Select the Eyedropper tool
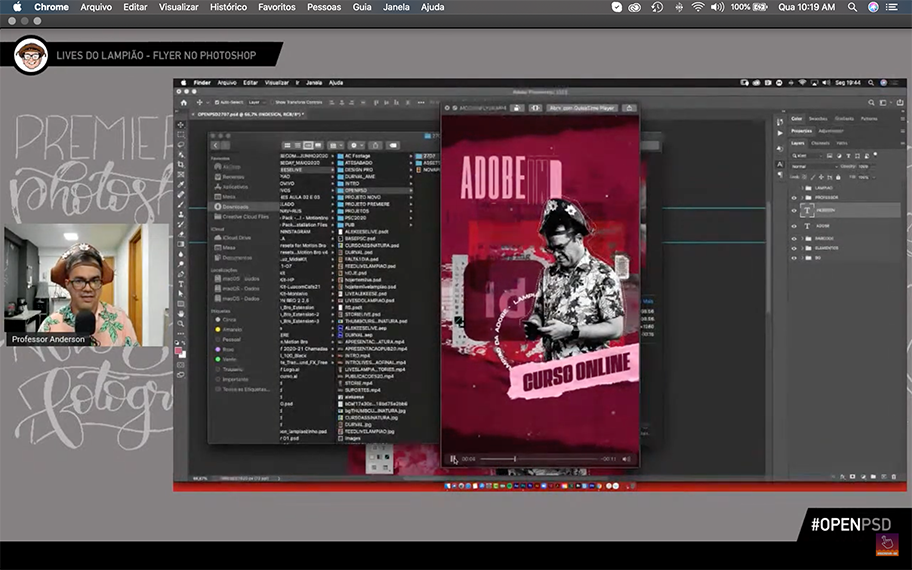 181,184
